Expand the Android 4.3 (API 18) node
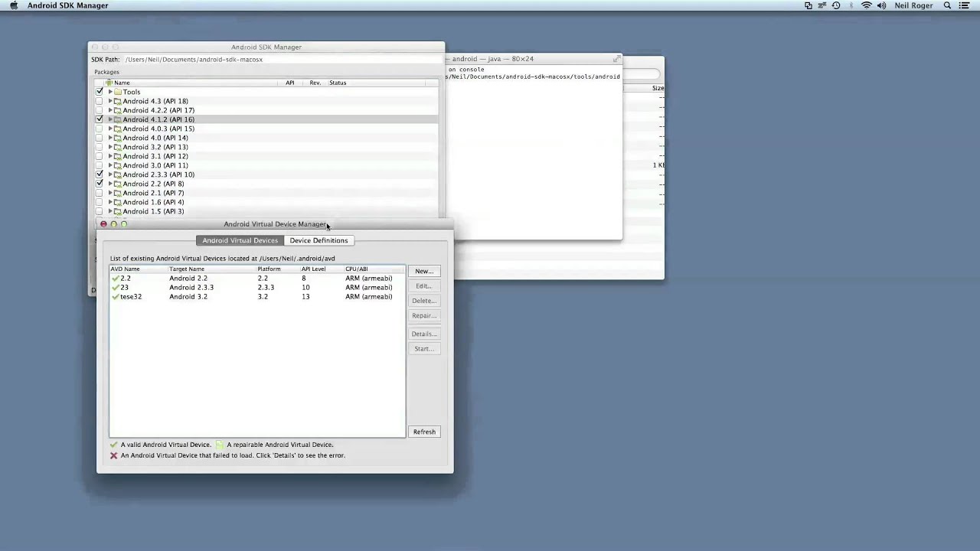Screen dimensions: 980x551 [x=110, y=101]
